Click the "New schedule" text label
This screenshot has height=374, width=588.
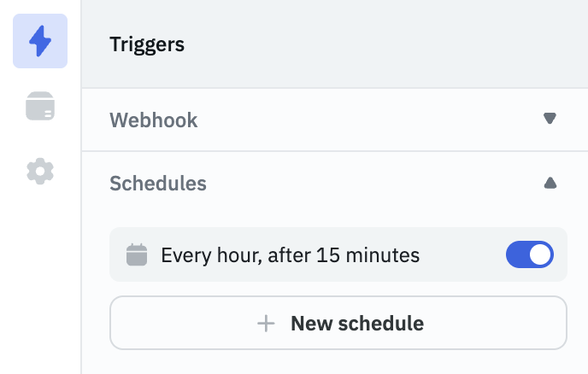coord(357,324)
